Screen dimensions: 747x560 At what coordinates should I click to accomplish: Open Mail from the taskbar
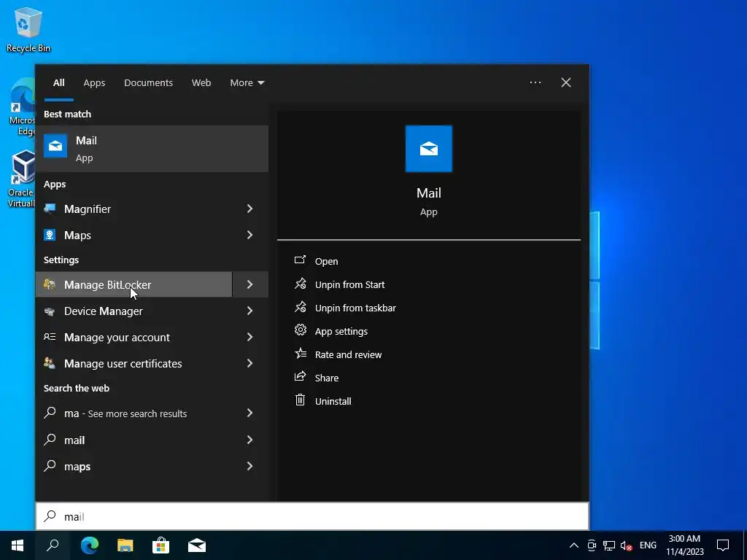tap(197, 545)
